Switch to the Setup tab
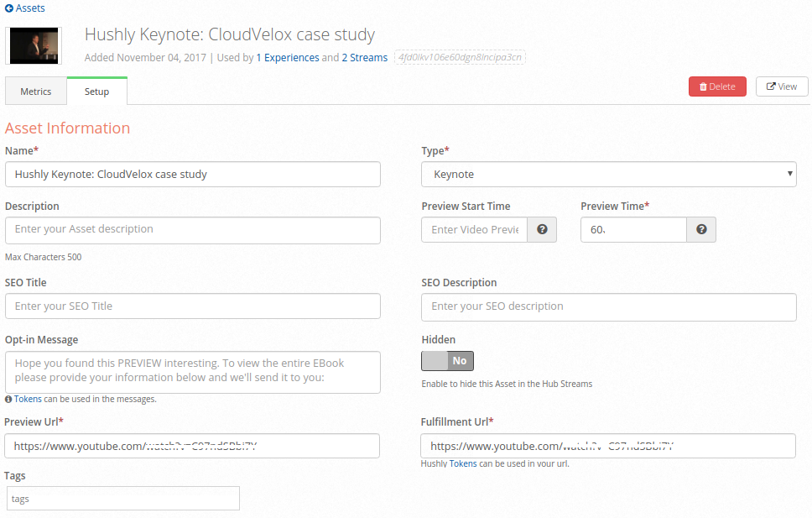 pos(96,92)
